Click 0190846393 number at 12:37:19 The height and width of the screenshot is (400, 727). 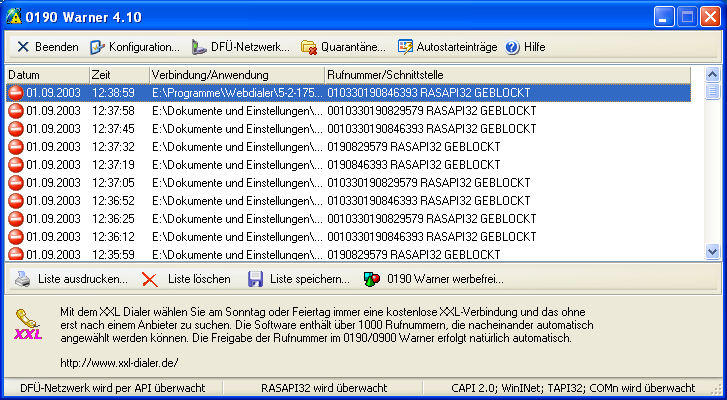tap(357, 165)
